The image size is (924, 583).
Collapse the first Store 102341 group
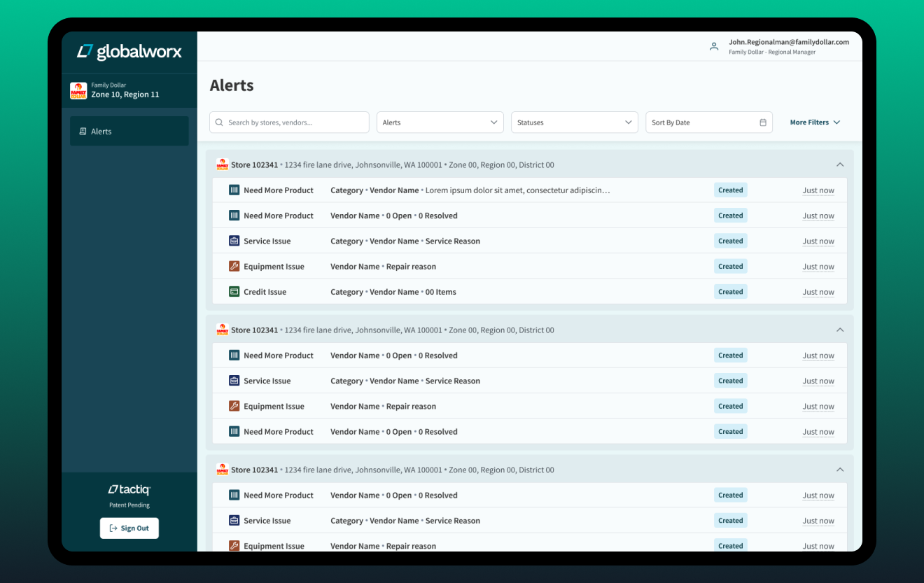point(840,164)
